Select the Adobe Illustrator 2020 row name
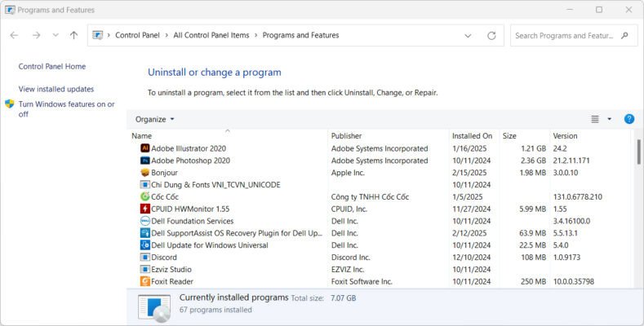The image size is (644, 326). tap(189, 148)
